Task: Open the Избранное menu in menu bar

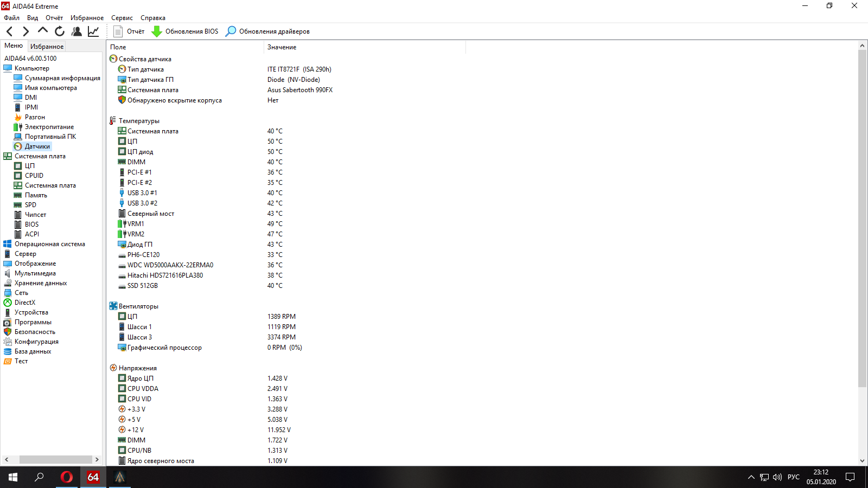Action: (x=87, y=18)
